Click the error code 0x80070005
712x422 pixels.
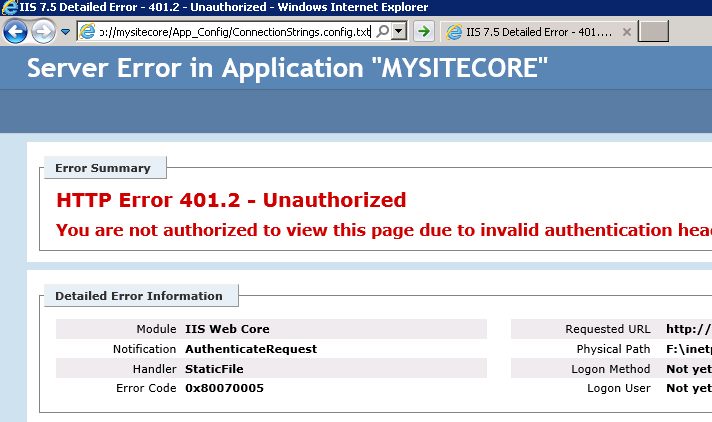pyautogui.click(x=224, y=388)
